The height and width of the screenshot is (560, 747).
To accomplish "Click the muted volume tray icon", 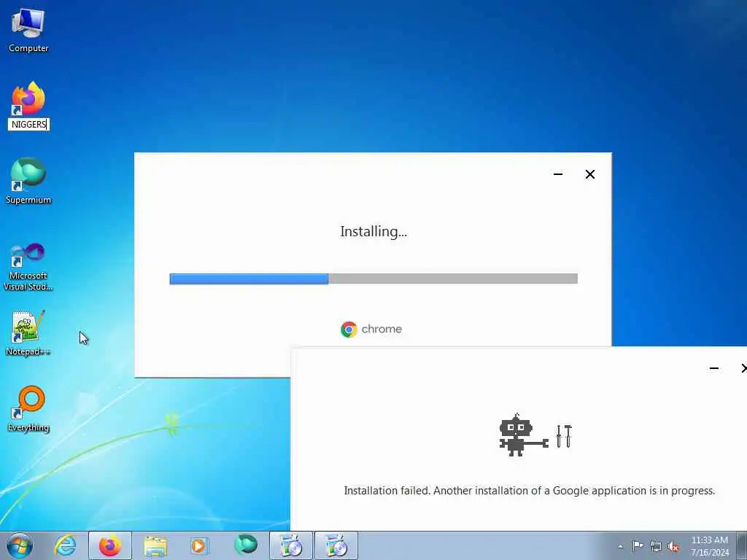I will click(673, 546).
